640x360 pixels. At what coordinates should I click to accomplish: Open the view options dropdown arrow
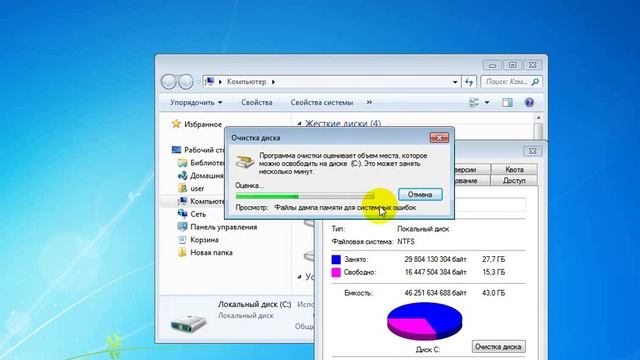(x=487, y=102)
